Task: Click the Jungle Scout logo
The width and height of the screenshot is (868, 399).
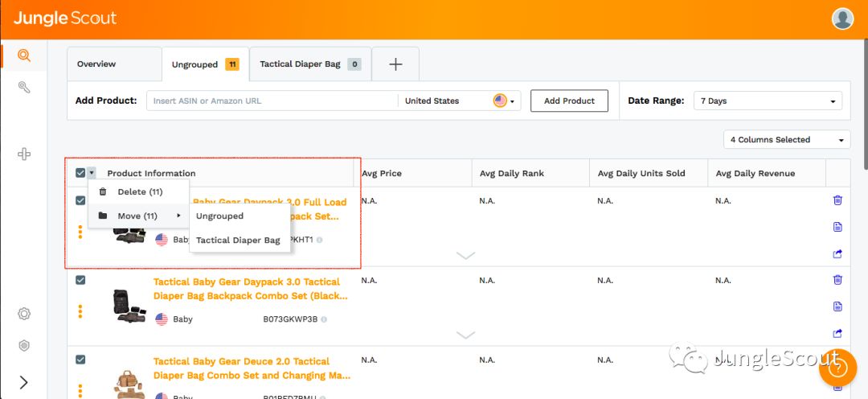Action: 65,19
